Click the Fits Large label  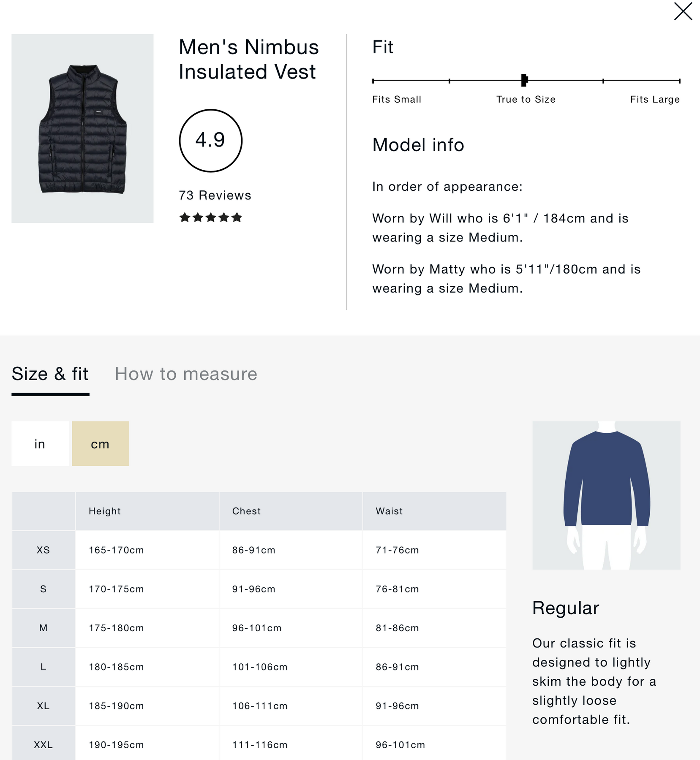(655, 99)
